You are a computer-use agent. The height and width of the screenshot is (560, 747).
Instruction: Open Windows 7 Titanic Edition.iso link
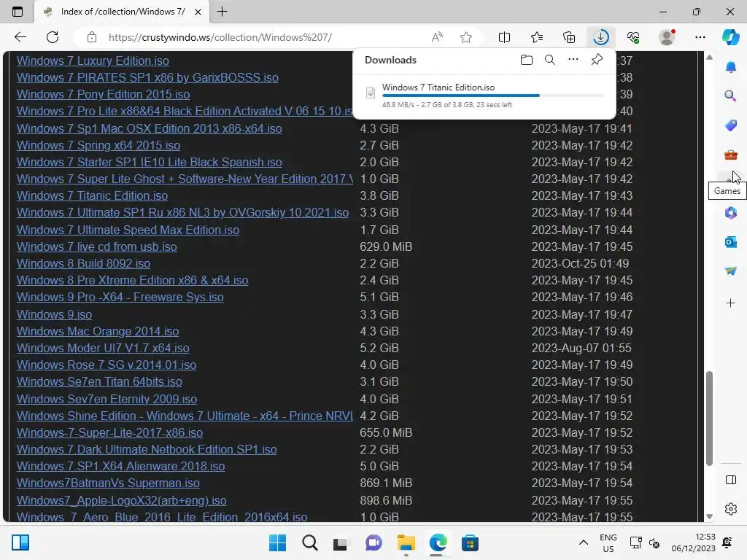[93, 195]
